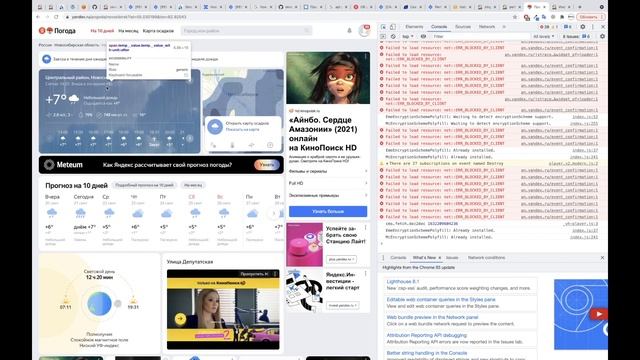
Task: Click 'Editable web container queries' link
Action: (x=441, y=300)
